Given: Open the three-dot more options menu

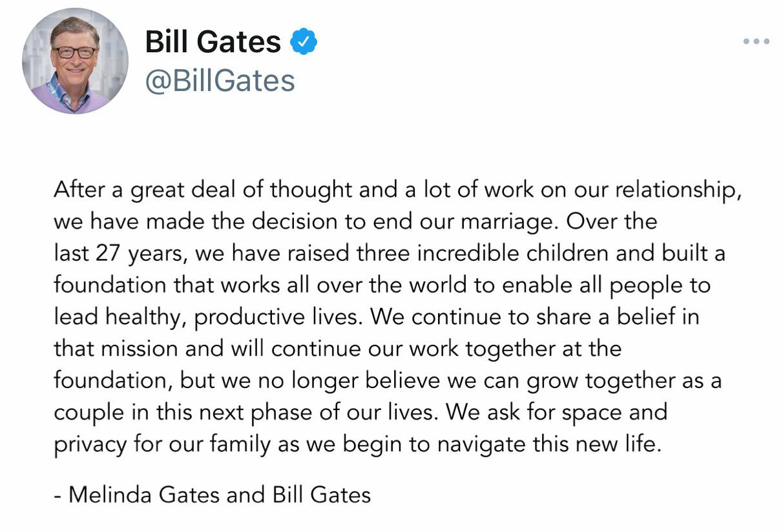Looking at the screenshot, I should coord(756,42).
